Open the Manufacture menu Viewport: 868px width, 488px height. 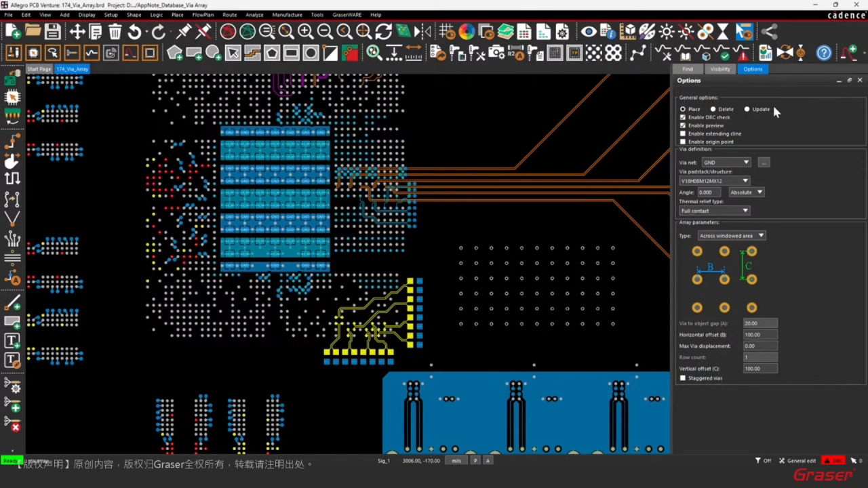pyautogui.click(x=288, y=14)
